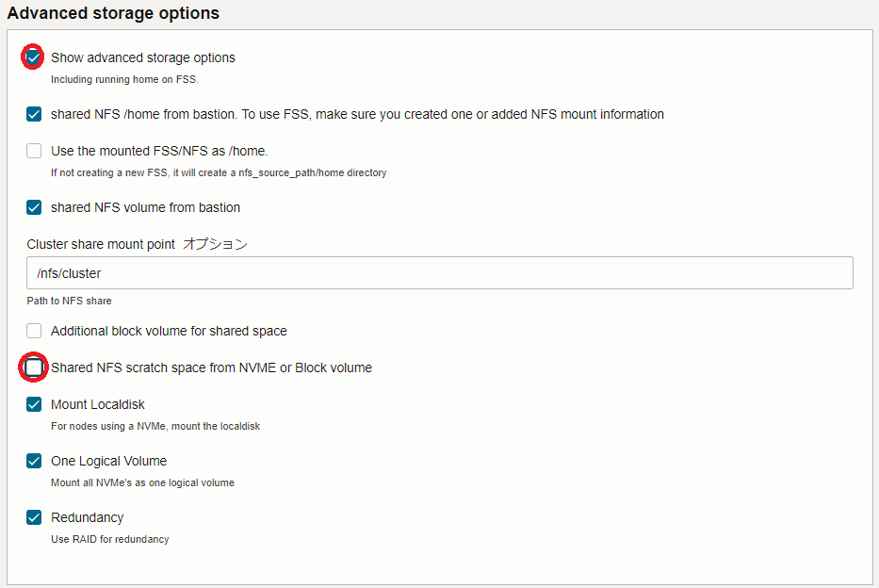Enable the Shared NFS scratch space checkbox
Viewport: 879px width, 588px height.
[34, 367]
